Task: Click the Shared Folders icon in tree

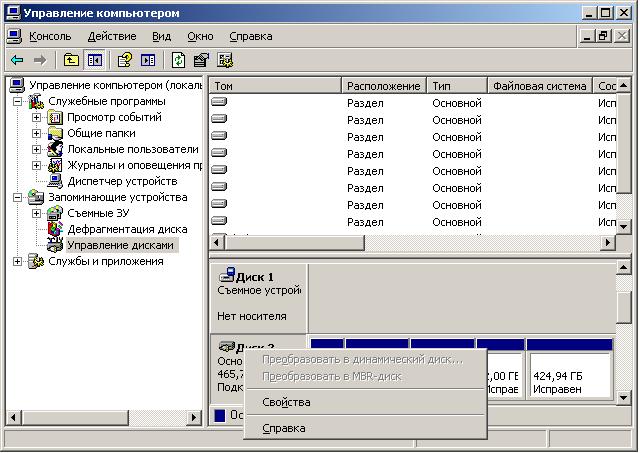Action: (56, 133)
